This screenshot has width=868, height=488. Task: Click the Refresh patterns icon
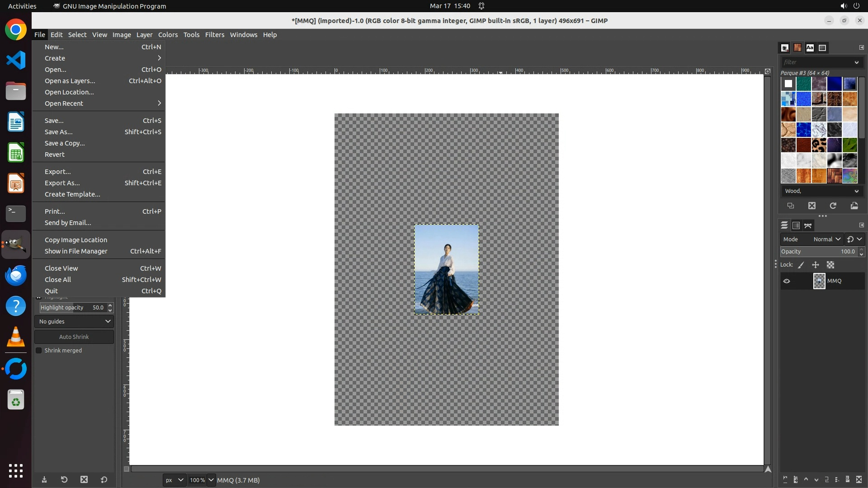click(x=833, y=206)
